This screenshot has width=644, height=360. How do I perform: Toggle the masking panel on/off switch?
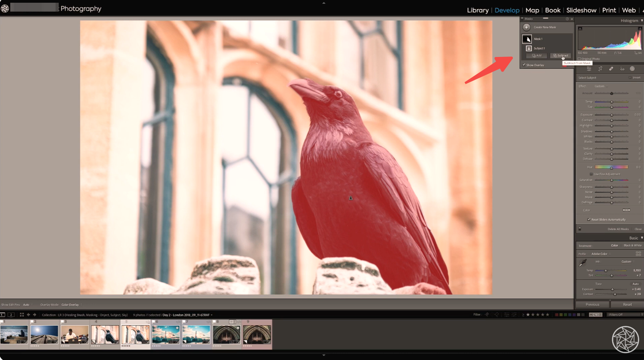(580, 229)
